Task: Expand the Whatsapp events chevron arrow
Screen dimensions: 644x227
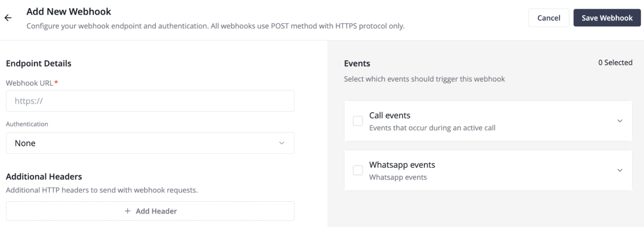Action: (620, 170)
